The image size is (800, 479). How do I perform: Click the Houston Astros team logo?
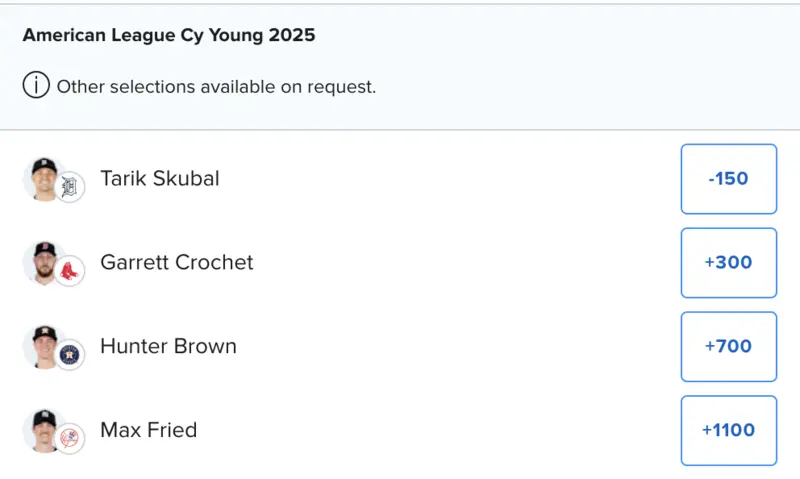click(69, 355)
